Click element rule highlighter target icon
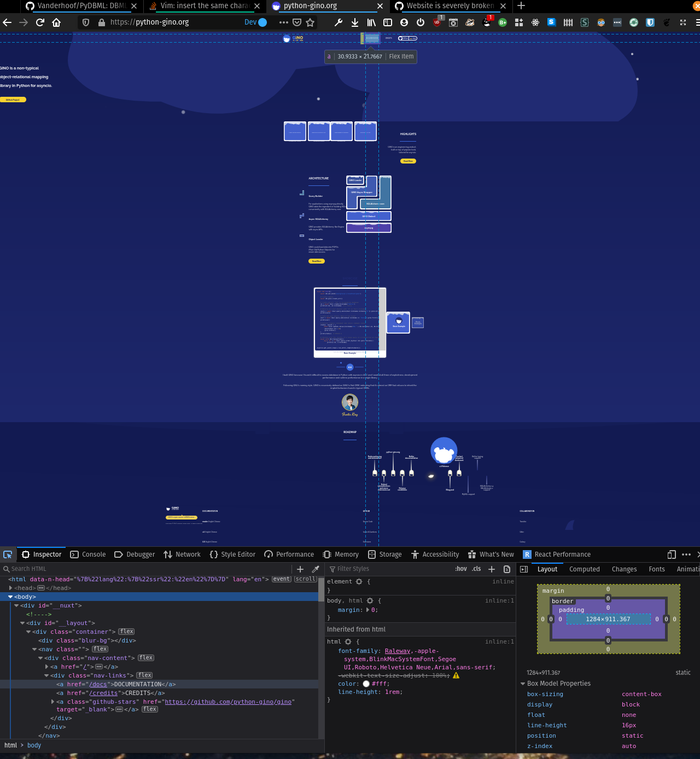The height and width of the screenshot is (759, 700). click(x=359, y=582)
